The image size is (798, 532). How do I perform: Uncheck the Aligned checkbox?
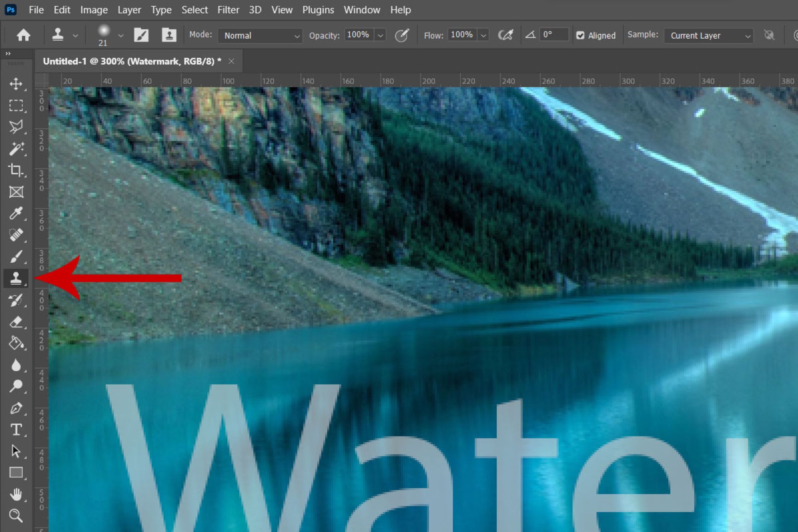(580, 36)
